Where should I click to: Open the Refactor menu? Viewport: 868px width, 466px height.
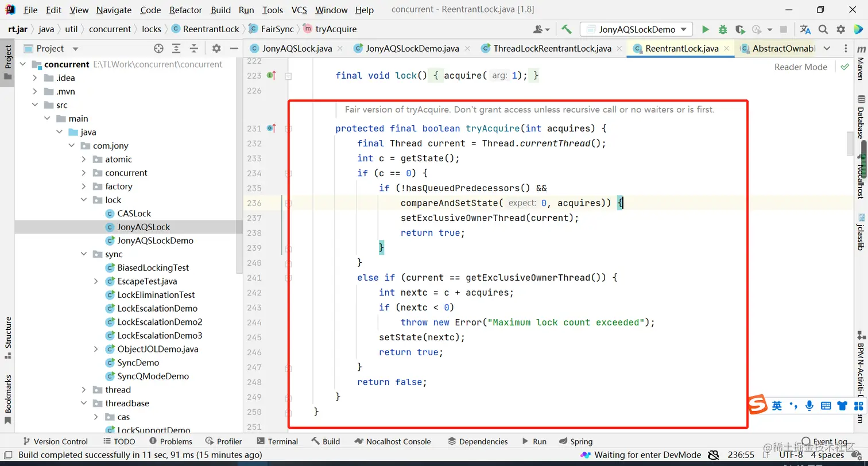point(186,10)
